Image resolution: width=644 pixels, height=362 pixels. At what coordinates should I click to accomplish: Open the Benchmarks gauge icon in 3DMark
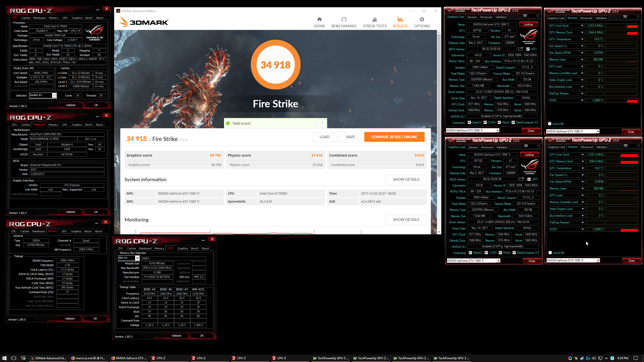point(344,19)
